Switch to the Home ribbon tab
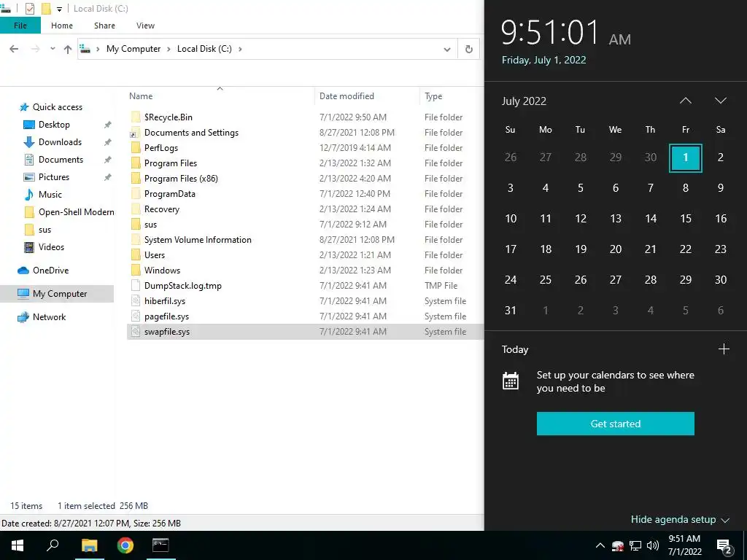 coord(62,26)
